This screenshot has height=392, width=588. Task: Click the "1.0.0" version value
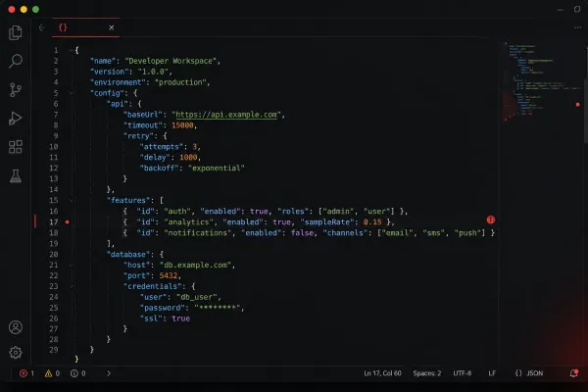(x=153, y=72)
